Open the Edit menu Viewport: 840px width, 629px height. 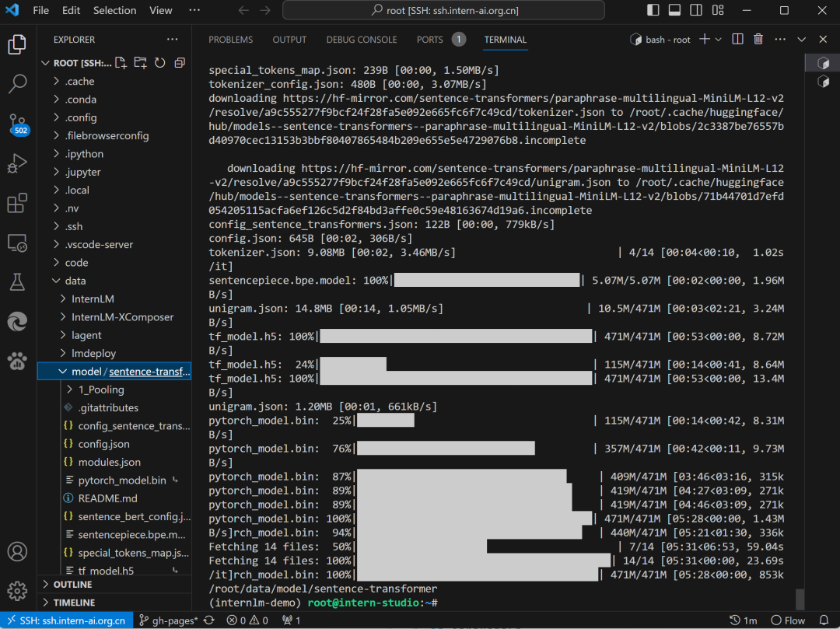[71, 10]
